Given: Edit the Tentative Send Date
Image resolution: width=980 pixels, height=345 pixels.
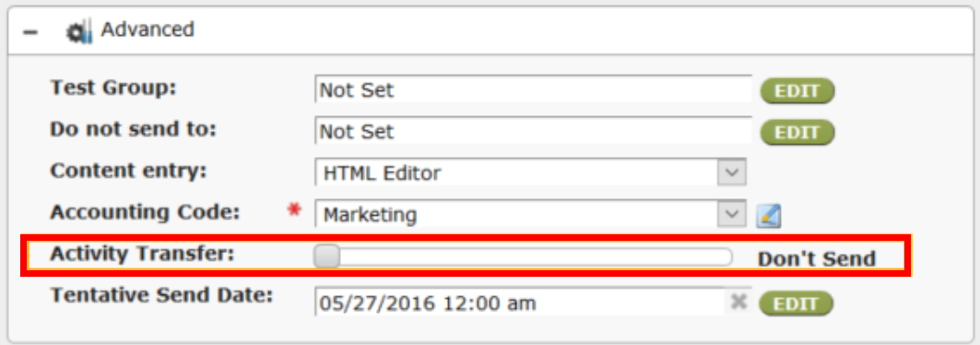Looking at the screenshot, I should tap(796, 303).
